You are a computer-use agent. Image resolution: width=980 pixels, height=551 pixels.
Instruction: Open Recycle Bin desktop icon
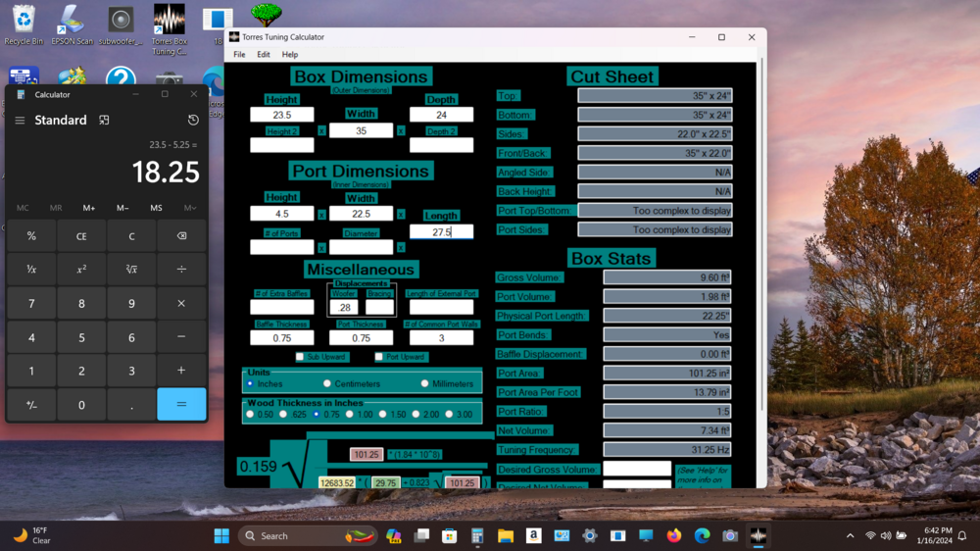[x=24, y=25]
